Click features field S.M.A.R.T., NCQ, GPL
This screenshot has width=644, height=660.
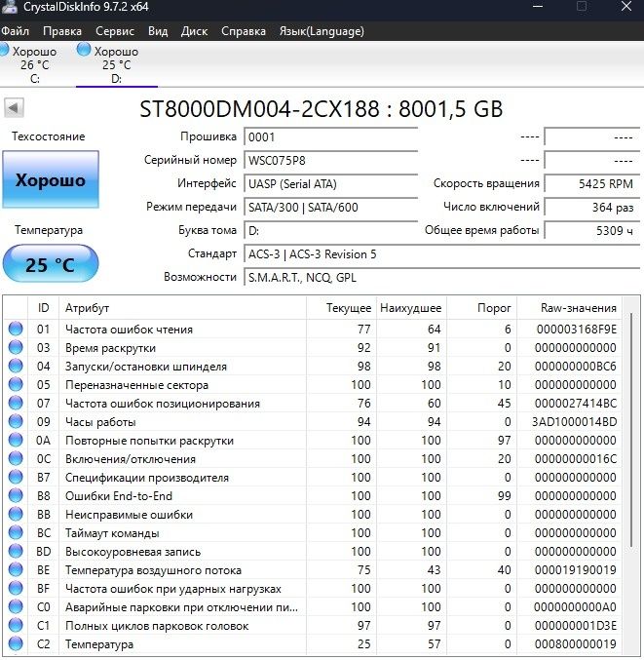441,278
